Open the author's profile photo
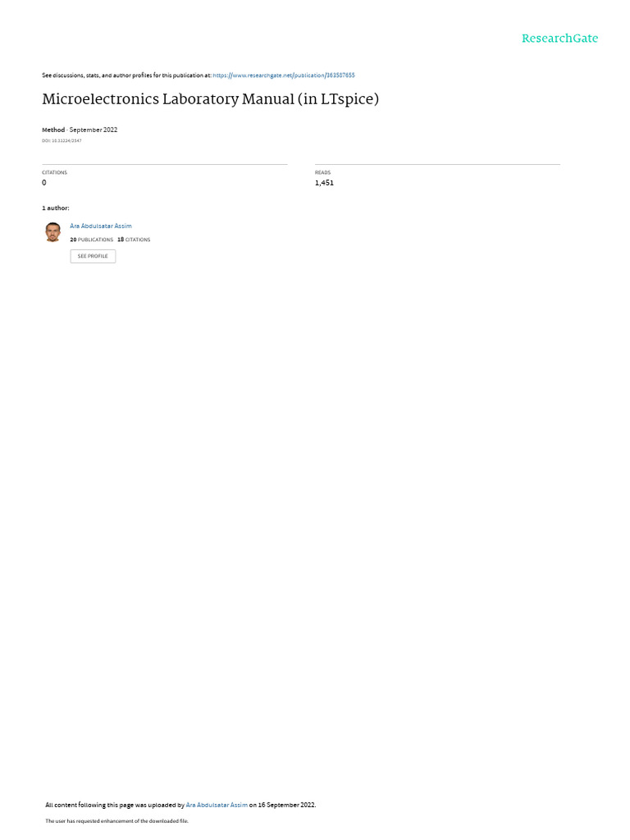This screenshot has width=630, height=840. click(52, 232)
